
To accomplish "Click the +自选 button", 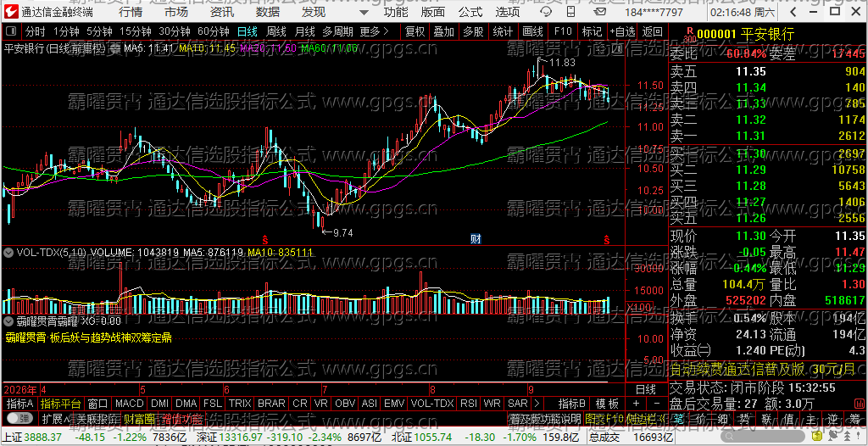I will 623,31.
